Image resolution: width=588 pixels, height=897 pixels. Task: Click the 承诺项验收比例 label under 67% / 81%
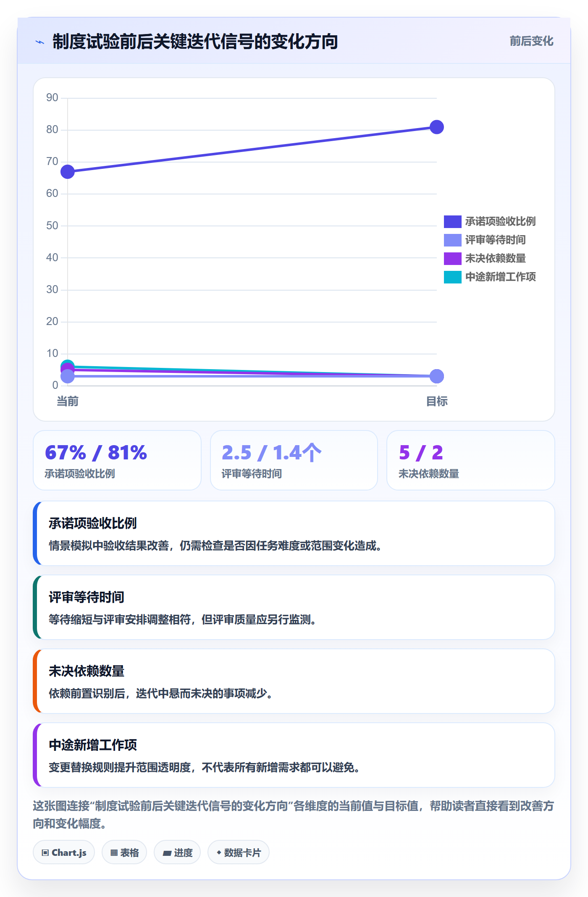(x=80, y=474)
